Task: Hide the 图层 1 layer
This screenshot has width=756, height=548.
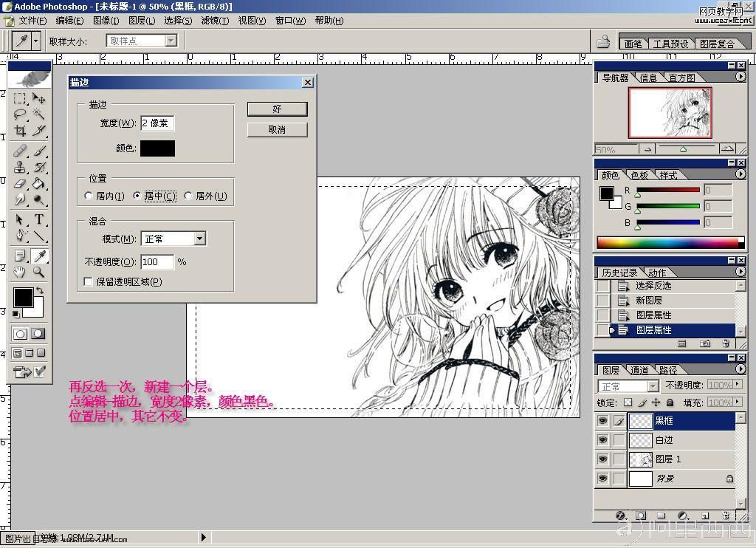Action: point(602,459)
